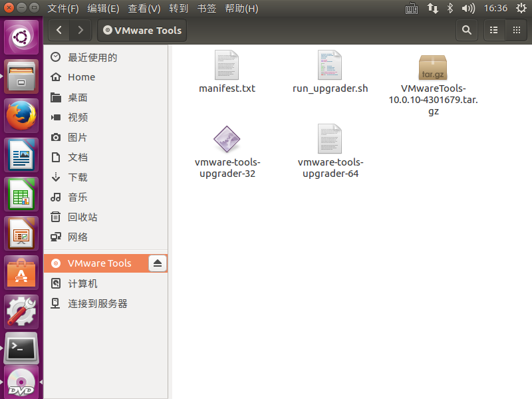Screen dimensions: 532x399
Task: Open Files manager in launcher
Action: point(21,76)
